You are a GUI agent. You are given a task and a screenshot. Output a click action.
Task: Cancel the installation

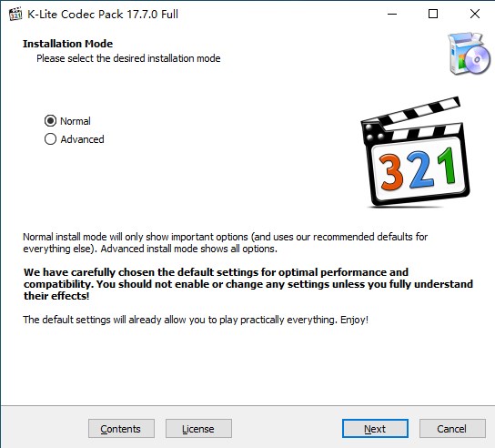[x=452, y=428]
